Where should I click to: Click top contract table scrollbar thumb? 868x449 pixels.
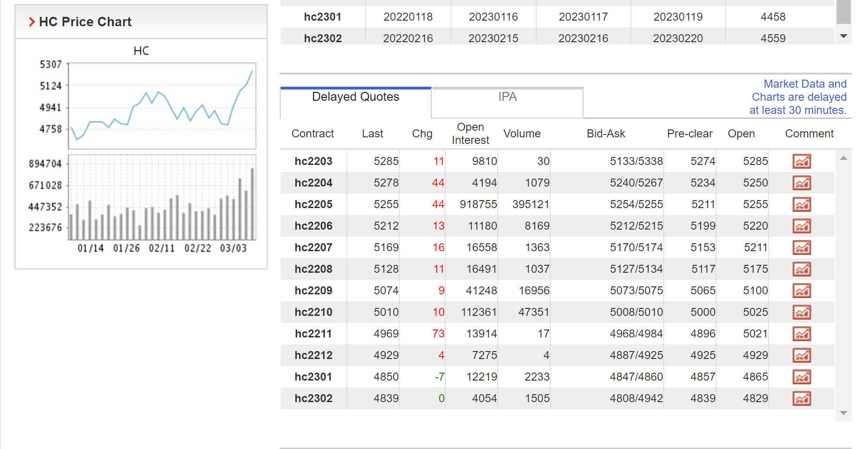click(844, 12)
